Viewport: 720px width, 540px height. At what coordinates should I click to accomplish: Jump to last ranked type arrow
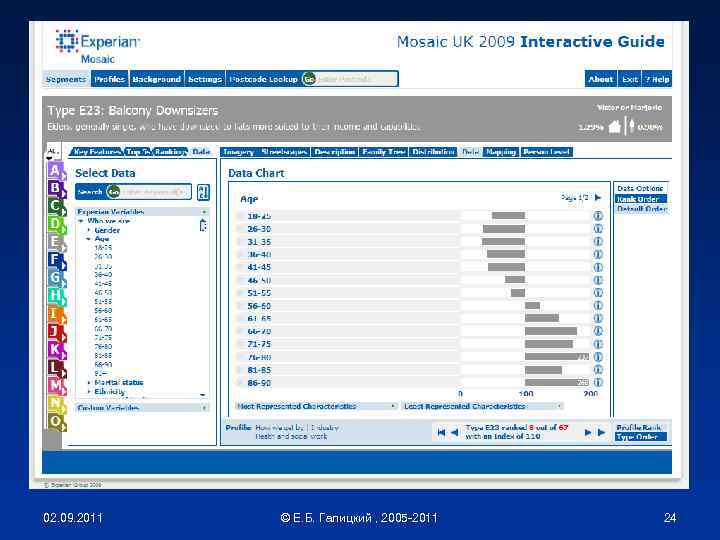pyautogui.click(x=601, y=433)
